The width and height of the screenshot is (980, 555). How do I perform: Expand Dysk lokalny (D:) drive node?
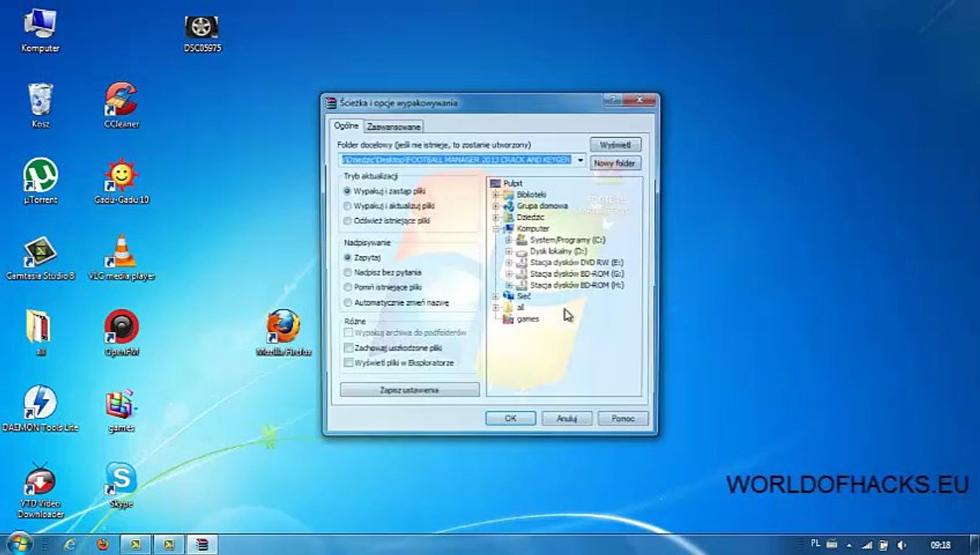pyautogui.click(x=508, y=251)
